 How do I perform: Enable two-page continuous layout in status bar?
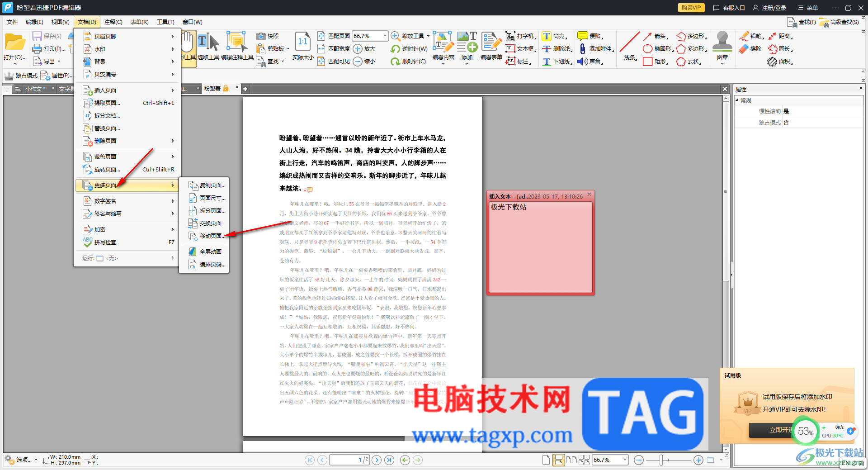coord(584,460)
